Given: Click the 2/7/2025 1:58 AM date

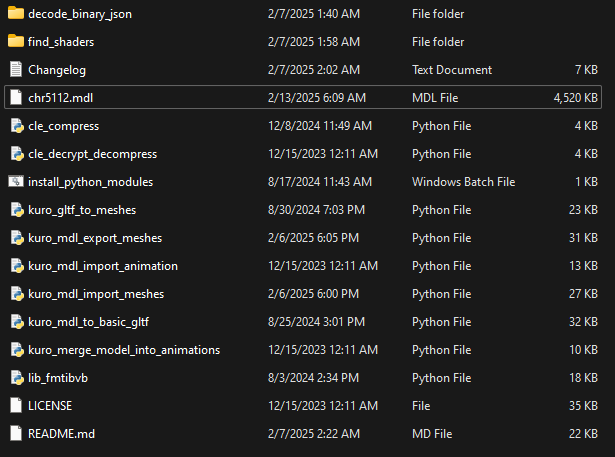Looking at the screenshot, I should click(x=314, y=42).
